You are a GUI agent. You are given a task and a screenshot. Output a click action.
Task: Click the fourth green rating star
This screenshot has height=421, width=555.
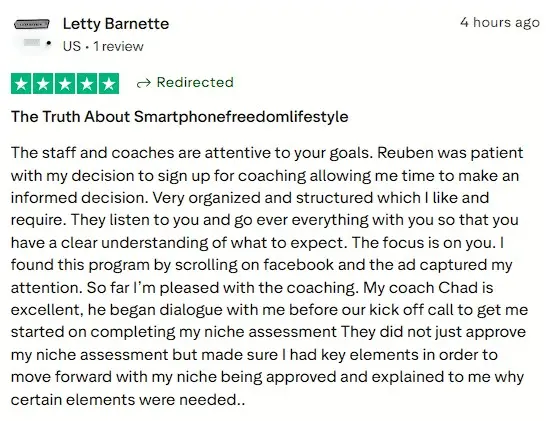tap(87, 84)
